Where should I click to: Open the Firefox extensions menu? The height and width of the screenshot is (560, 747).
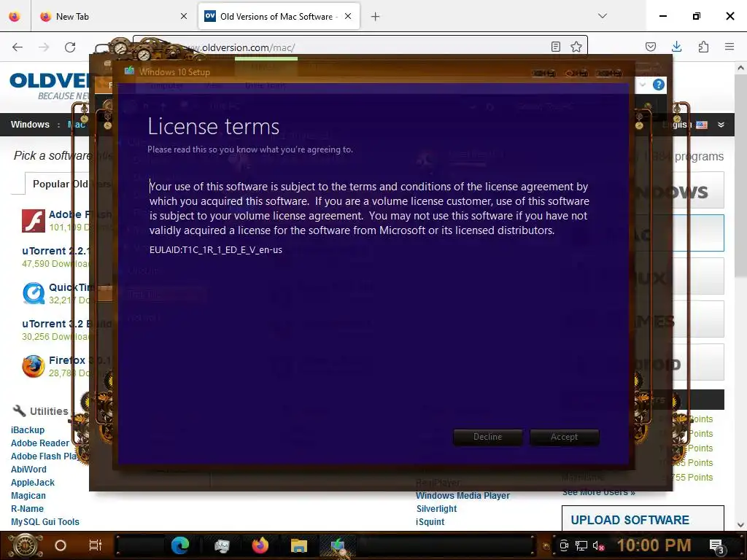(703, 47)
